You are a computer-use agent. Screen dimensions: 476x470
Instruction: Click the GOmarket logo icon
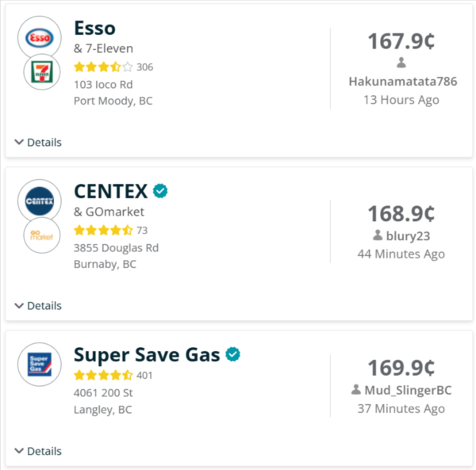tap(42, 235)
